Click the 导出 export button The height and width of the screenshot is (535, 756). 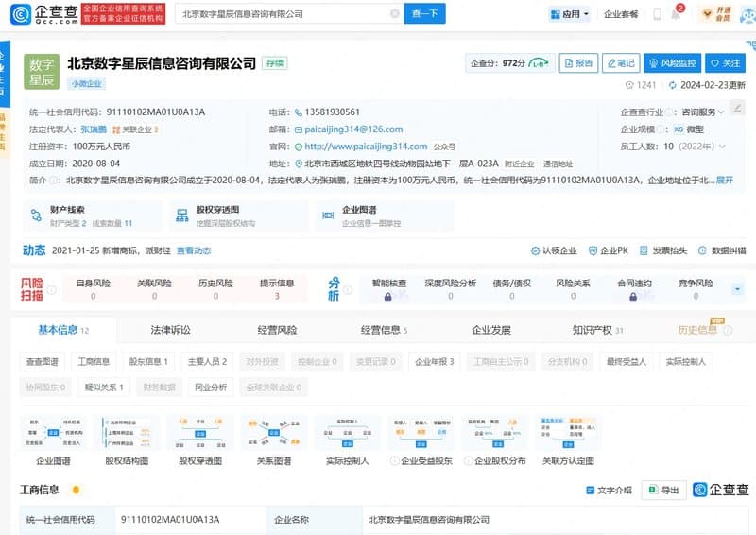click(663, 491)
